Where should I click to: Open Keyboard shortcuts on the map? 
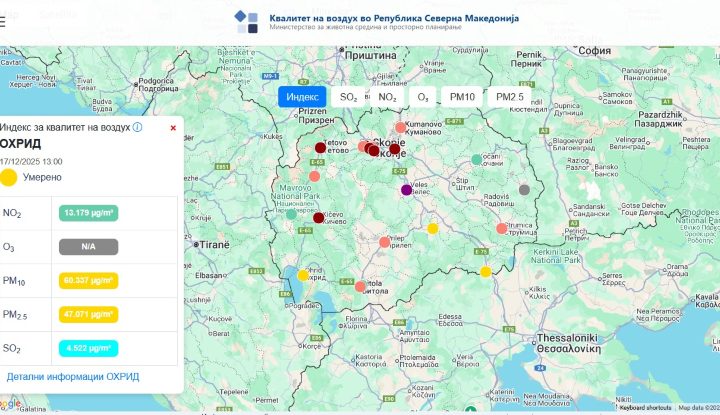(x=645, y=408)
